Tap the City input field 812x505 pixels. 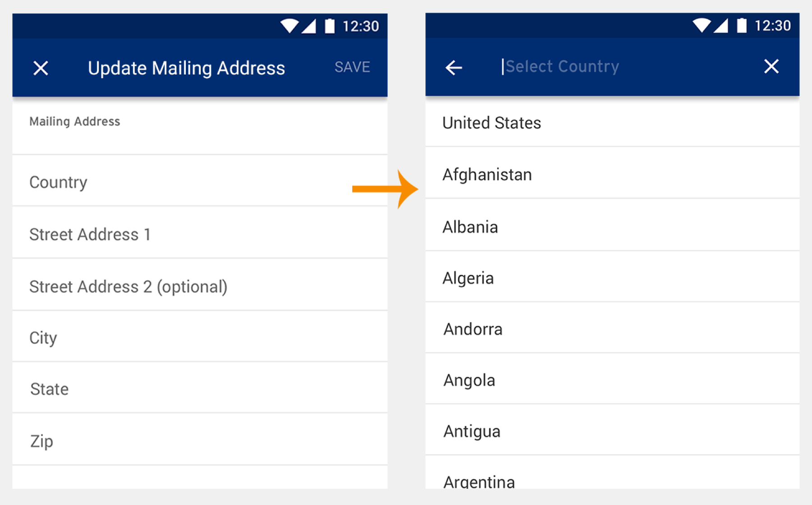[199, 337]
